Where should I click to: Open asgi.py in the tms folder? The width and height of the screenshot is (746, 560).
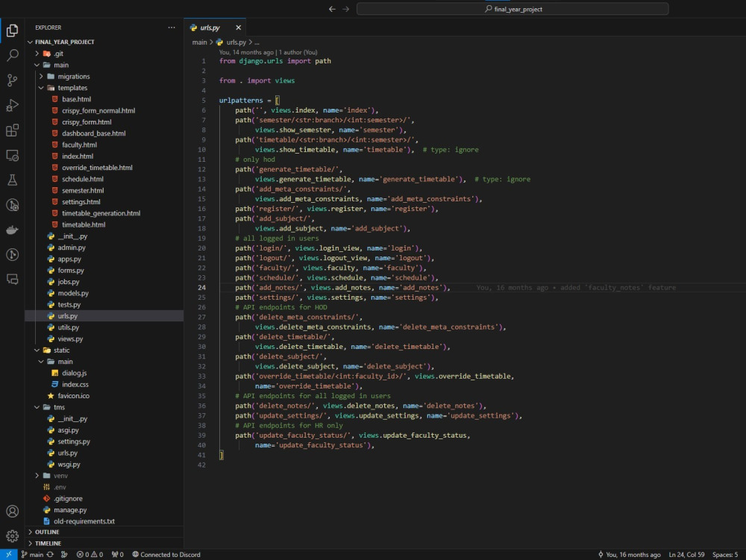click(x=104, y=430)
